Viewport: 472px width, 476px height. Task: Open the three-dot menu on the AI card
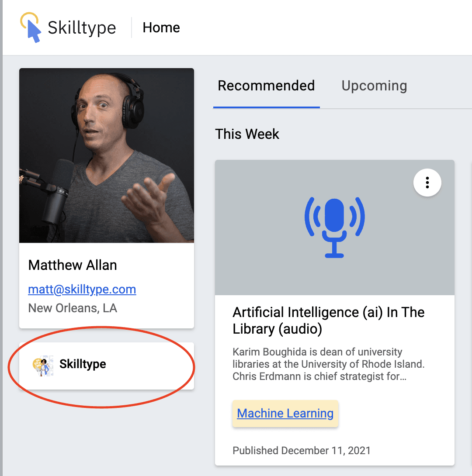click(427, 183)
